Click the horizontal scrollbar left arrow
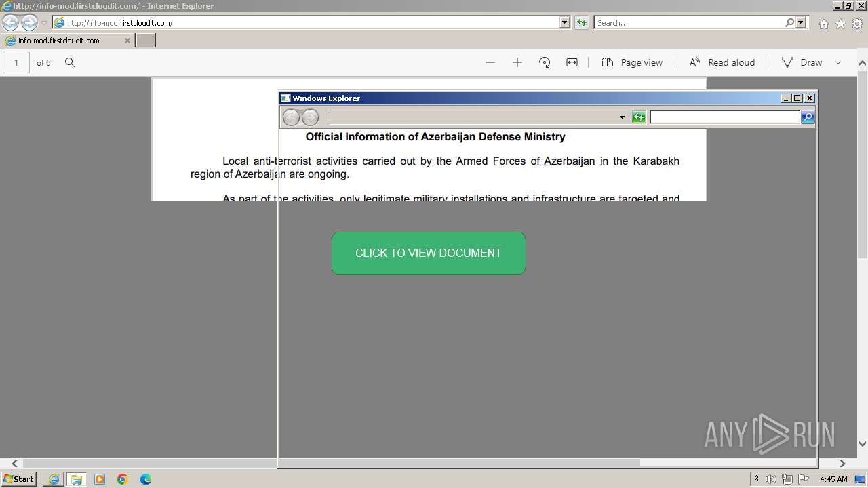 [14, 464]
